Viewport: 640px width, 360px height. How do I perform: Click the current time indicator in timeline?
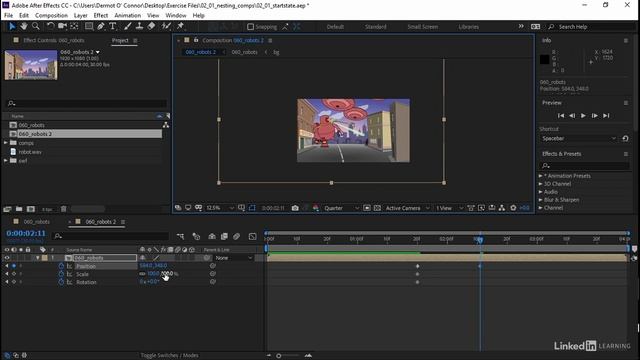click(x=480, y=240)
